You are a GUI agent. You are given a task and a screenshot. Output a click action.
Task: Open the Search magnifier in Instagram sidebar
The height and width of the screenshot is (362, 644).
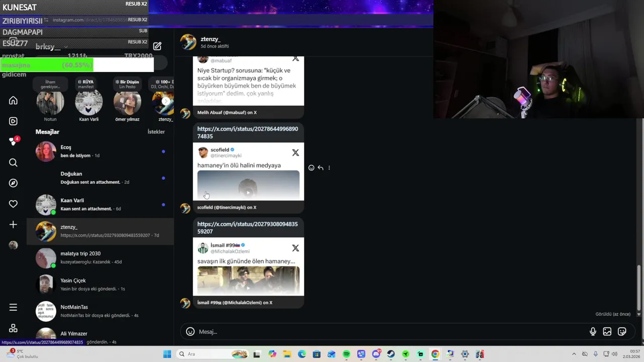[x=13, y=162]
